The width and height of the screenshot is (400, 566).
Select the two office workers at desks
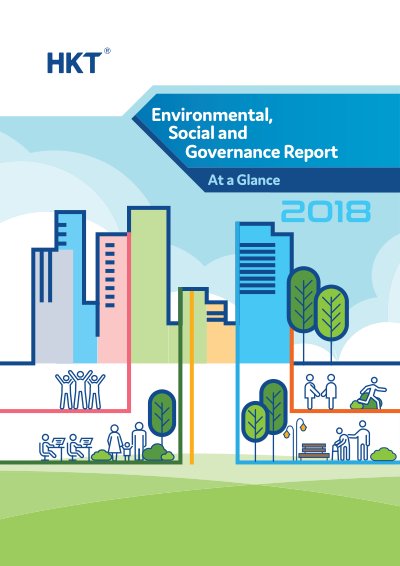66,447
